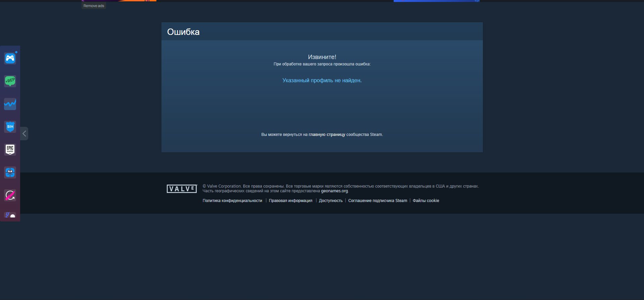644x300 pixels.
Task: Collapse the sidebar with the left chevron
Action: pyautogui.click(x=24, y=134)
